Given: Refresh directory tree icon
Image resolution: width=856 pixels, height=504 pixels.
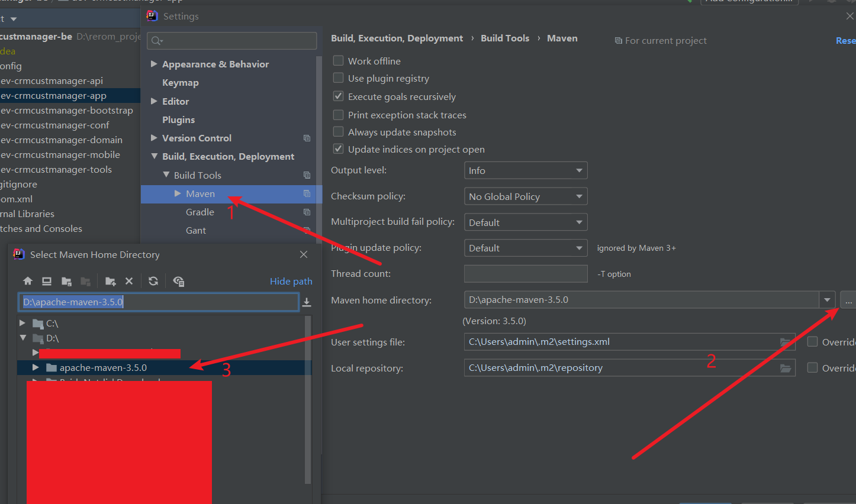Looking at the screenshot, I should (153, 281).
